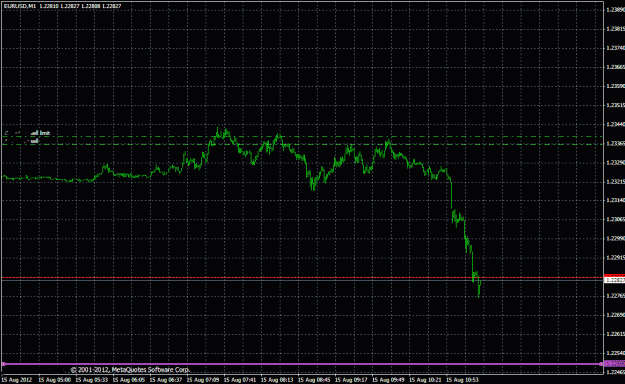This screenshot has height=384, width=625.
Task: Select the red horizontal stop level line
Action: point(303,277)
